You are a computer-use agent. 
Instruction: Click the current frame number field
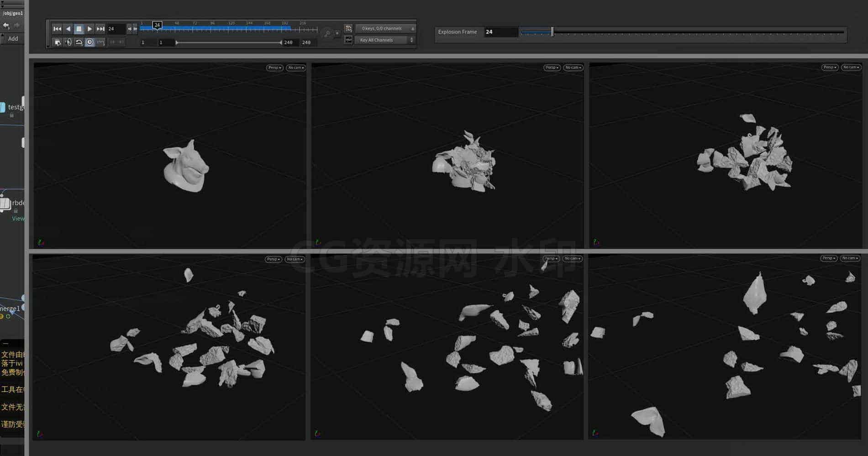(116, 29)
